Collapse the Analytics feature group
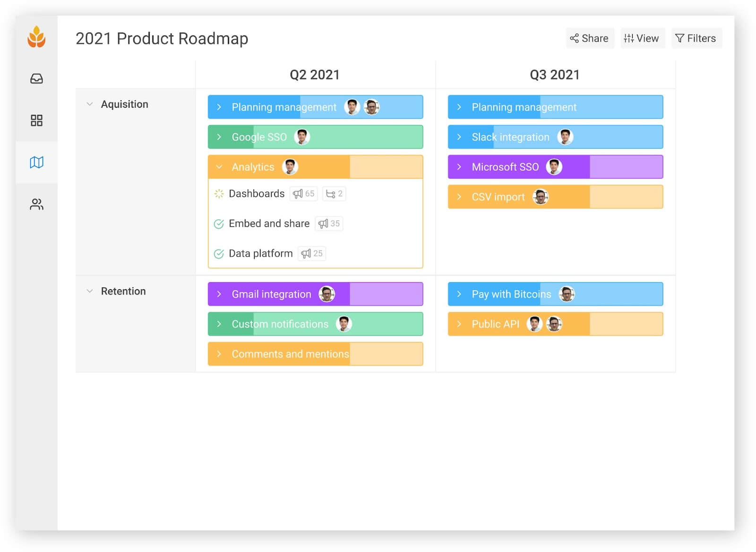 tap(218, 167)
